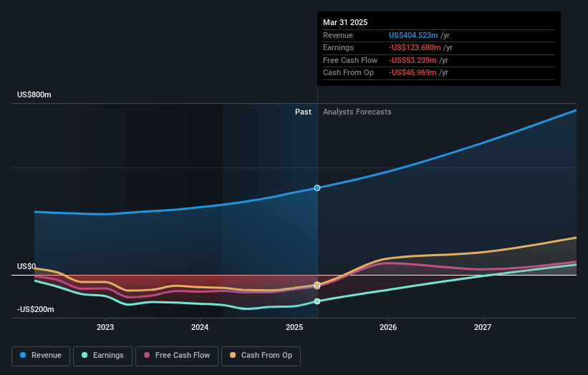This screenshot has width=588, height=375.
Task: Click the orange Cash From Op legend dot
Action: click(x=233, y=355)
